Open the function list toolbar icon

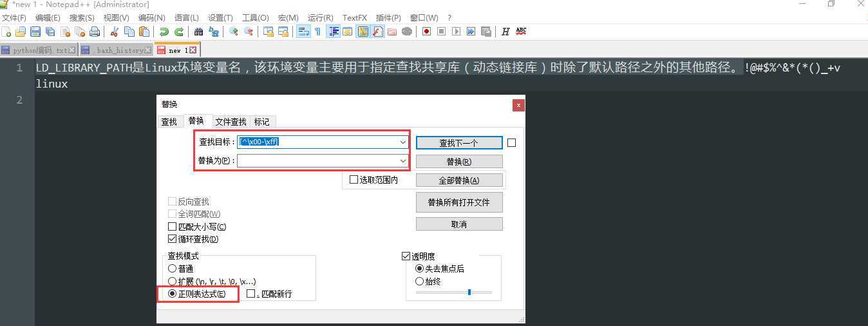click(x=378, y=31)
